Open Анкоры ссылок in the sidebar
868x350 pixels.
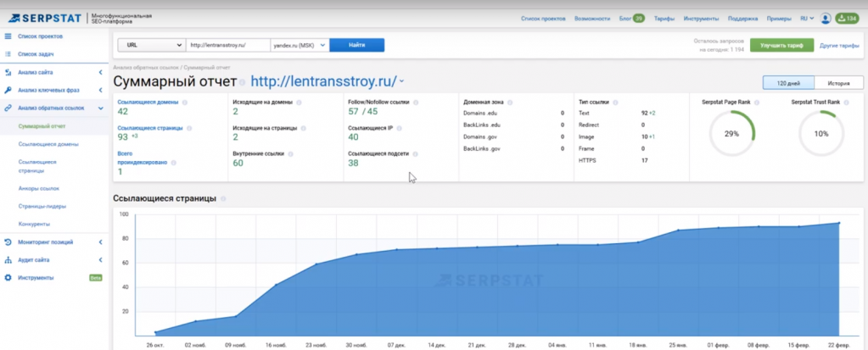pos(38,188)
